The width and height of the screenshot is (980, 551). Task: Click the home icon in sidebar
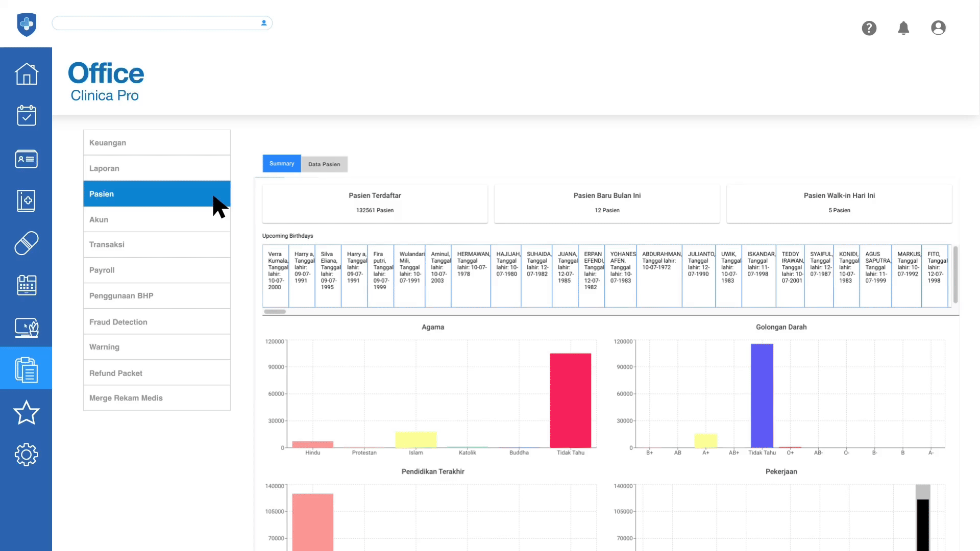[26, 74]
